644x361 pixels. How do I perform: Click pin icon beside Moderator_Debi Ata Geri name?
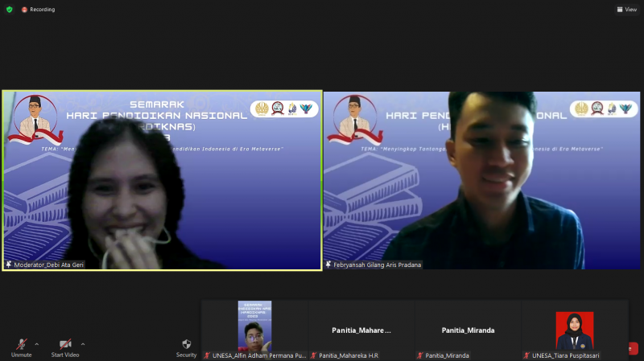click(9, 265)
